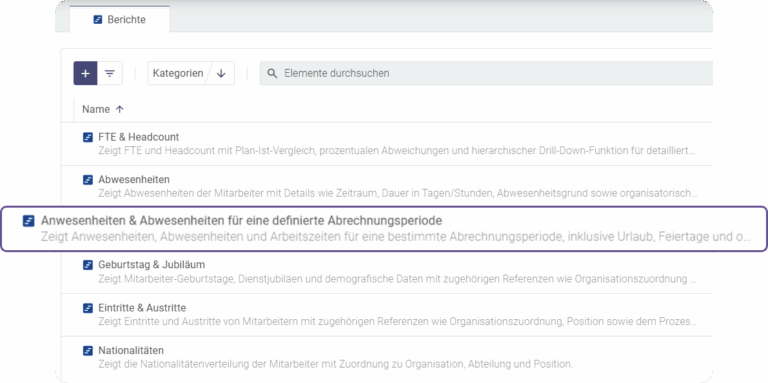Screen dimensions: 768x383
Task: Sort list by Name column header
Action: [x=96, y=109]
